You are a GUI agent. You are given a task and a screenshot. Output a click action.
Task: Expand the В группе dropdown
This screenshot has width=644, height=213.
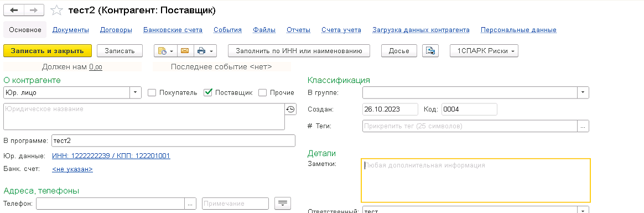[x=583, y=92]
